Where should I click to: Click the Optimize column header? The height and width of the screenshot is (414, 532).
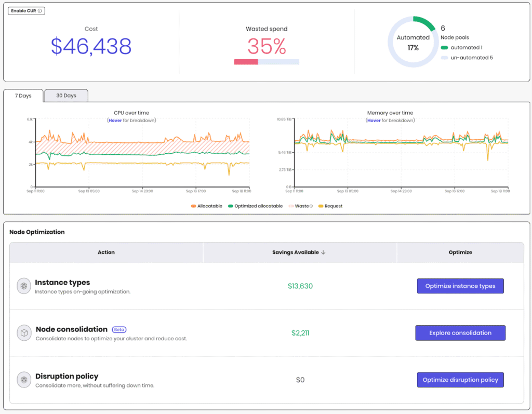pyautogui.click(x=460, y=252)
